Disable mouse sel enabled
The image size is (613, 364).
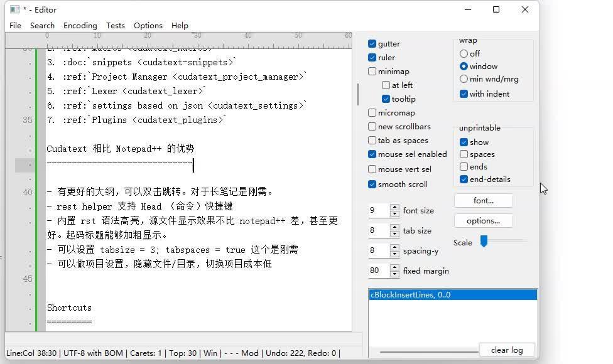[372, 154]
